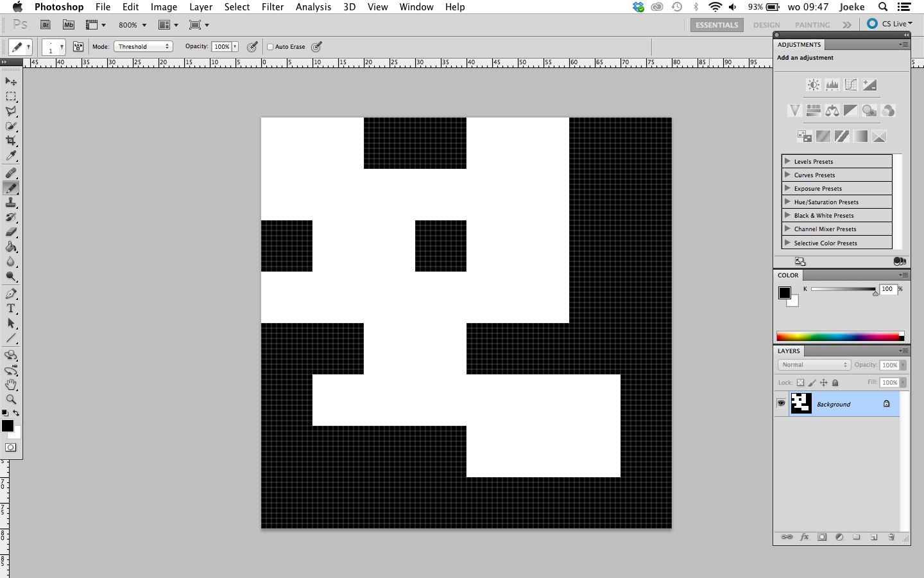Toggle the Auto Erase checkbox
This screenshot has height=578, width=924.
270,47
